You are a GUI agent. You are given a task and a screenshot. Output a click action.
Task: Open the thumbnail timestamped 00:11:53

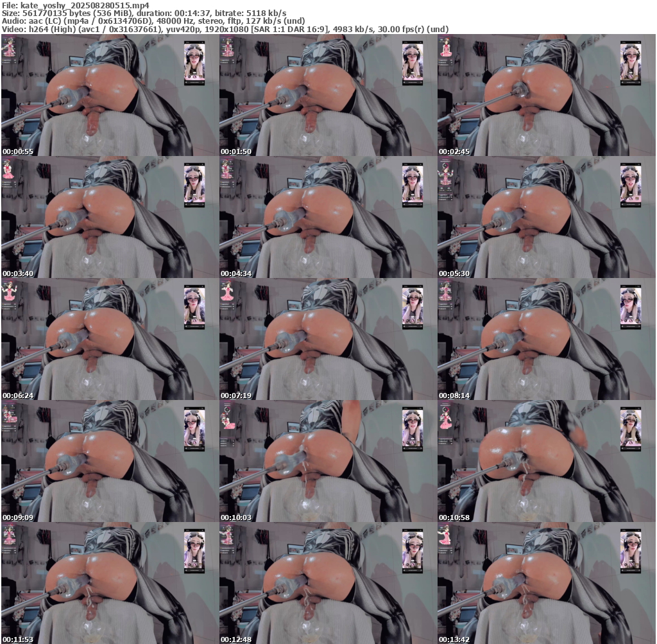tap(110, 583)
